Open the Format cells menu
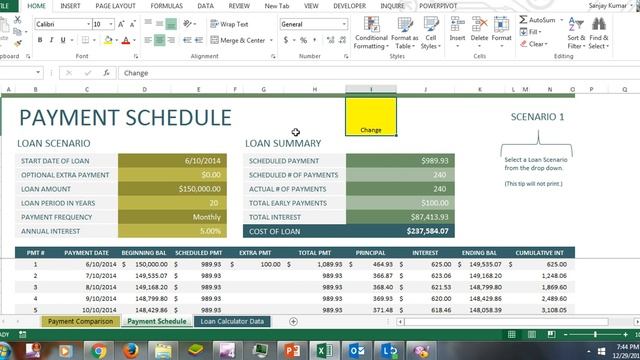Screen dimensions: 640x360 [x=501, y=33]
